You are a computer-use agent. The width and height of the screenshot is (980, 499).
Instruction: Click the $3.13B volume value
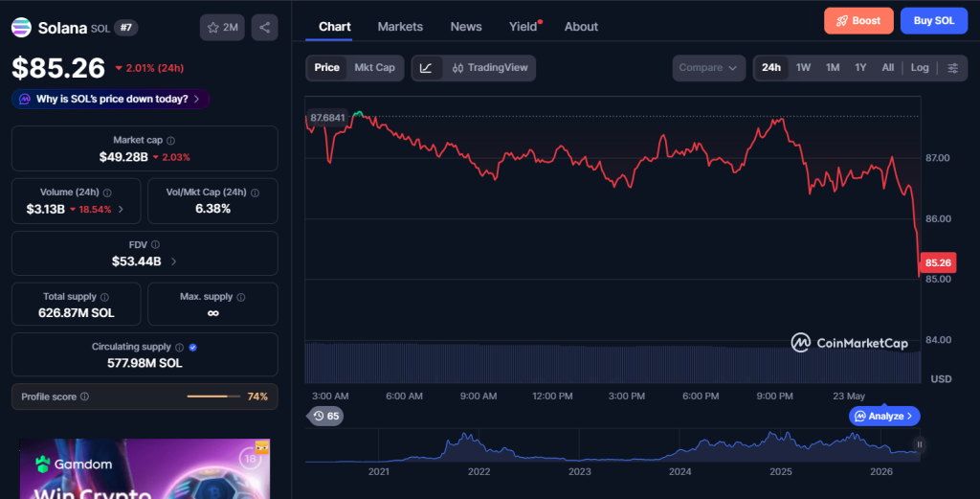[x=46, y=210]
